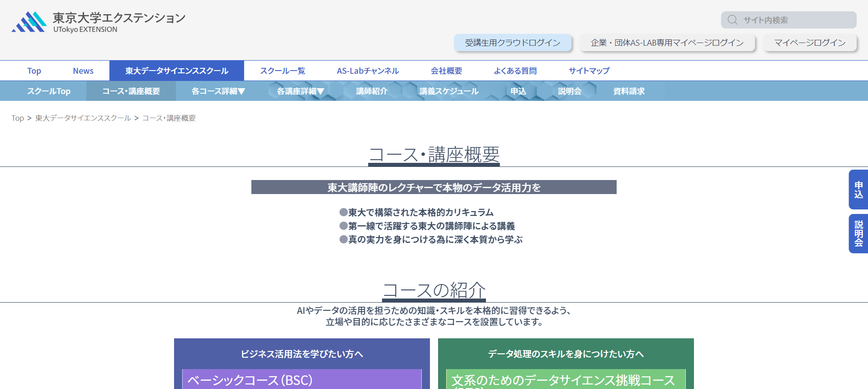Image resolution: width=868 pixels, height=389 pixels.
Task: Open 文系のためのデータサイエンス挑戦コース card
Action: [566, 380]
